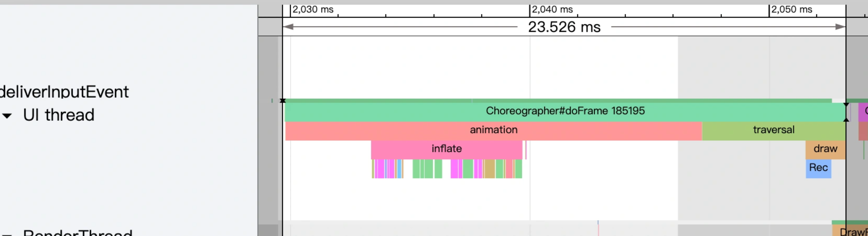Click the red animation slice

click(493, 130)
